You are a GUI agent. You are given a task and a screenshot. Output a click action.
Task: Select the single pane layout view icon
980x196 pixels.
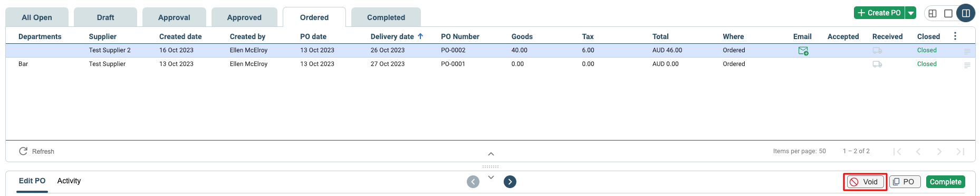coord(948,13)
